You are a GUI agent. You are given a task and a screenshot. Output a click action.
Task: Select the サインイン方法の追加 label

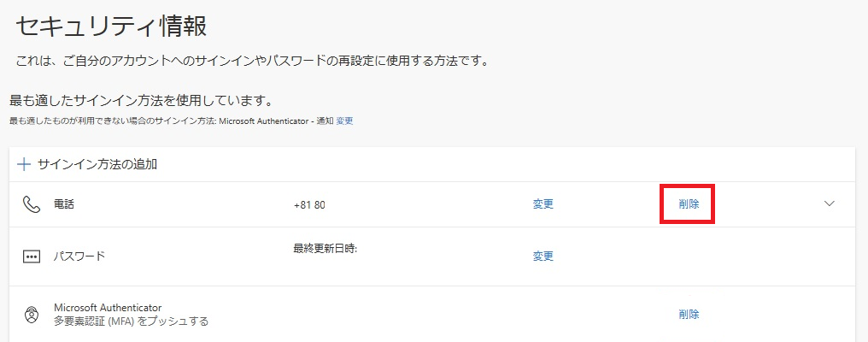(97, 164)
